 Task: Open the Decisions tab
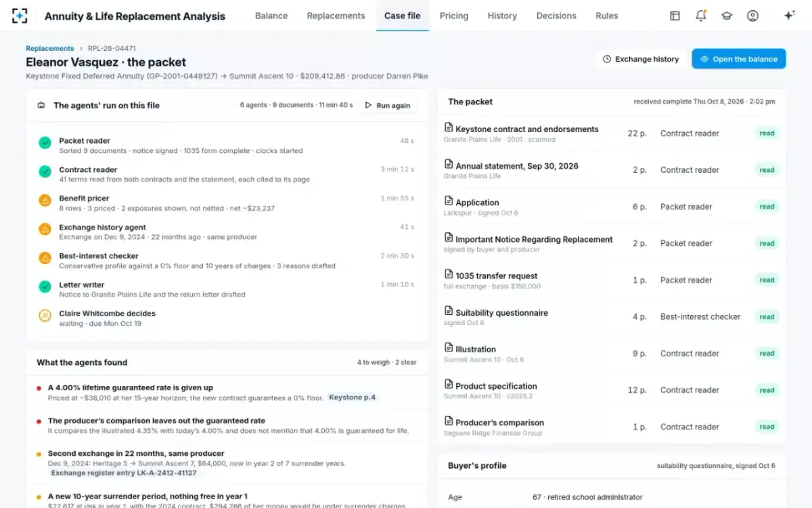pos(556,16)
